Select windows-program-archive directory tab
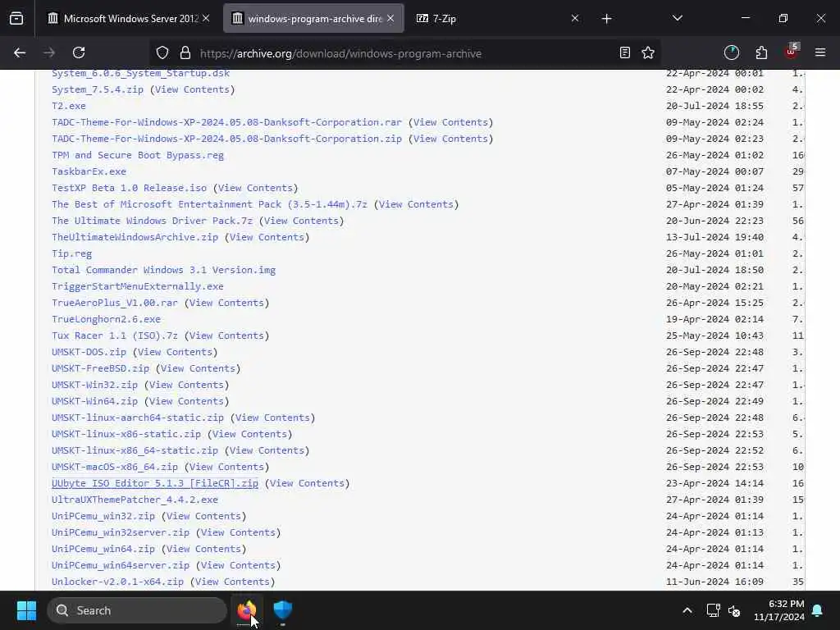This screenshot has height=630, width=840. [313, 18]
